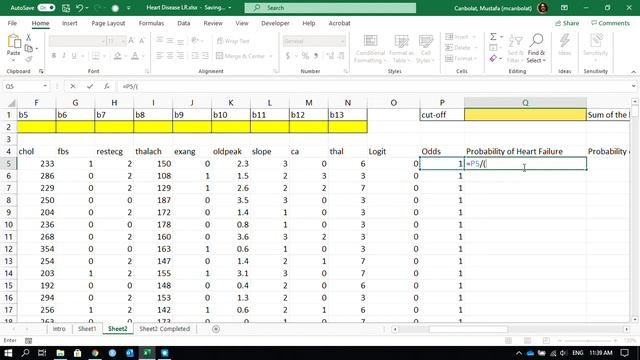
Task: Click the Excel icon in the taskbar
Action: coord(147,353)
